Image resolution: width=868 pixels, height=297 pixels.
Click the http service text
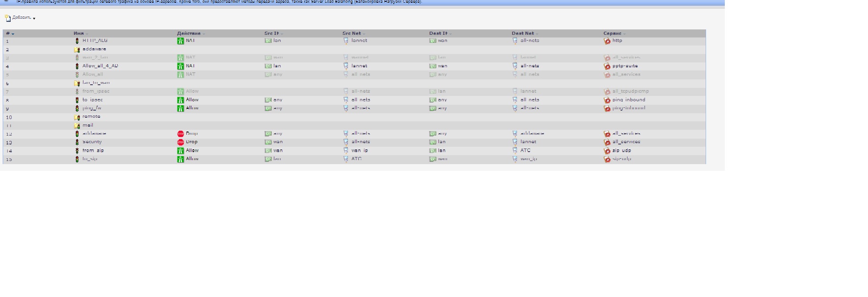tap(617, 41)
